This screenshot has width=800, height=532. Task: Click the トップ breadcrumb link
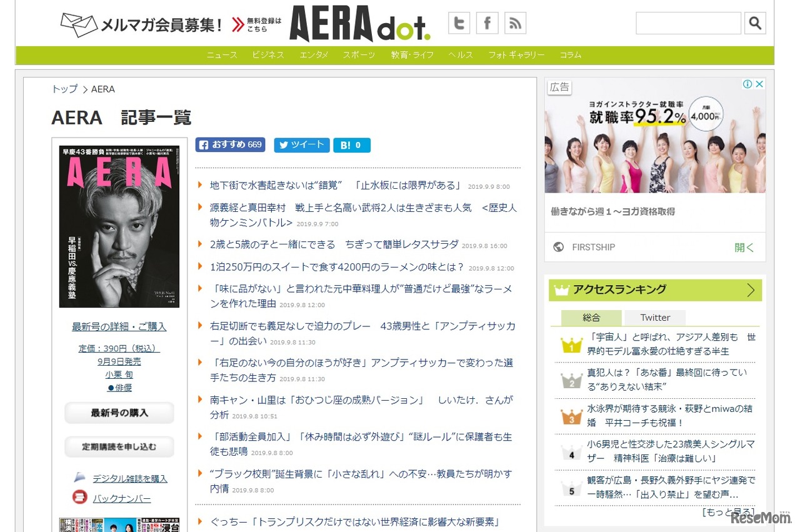tap(65, 89)
